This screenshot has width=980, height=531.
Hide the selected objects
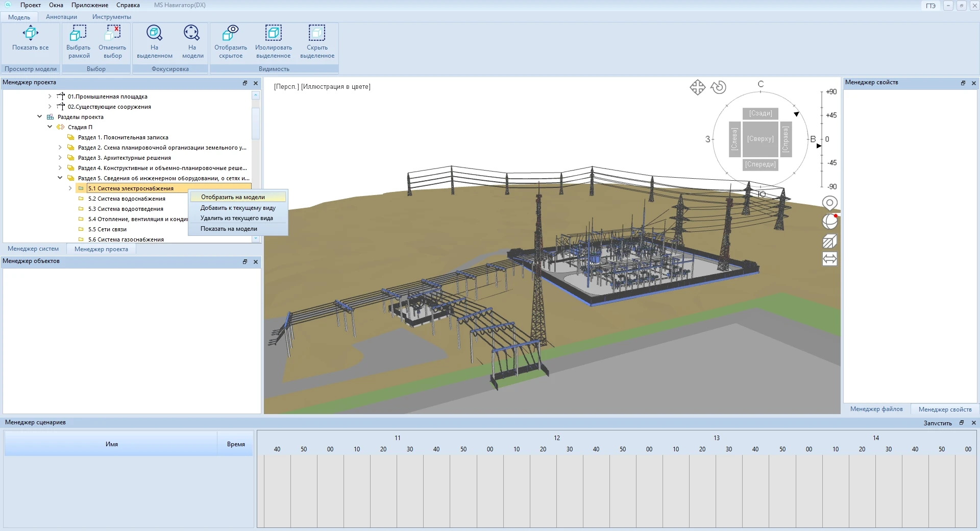point(316,34)
